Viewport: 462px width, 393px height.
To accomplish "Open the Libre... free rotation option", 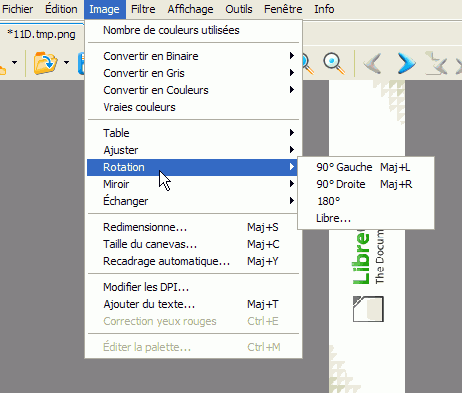I will (366, 218).
